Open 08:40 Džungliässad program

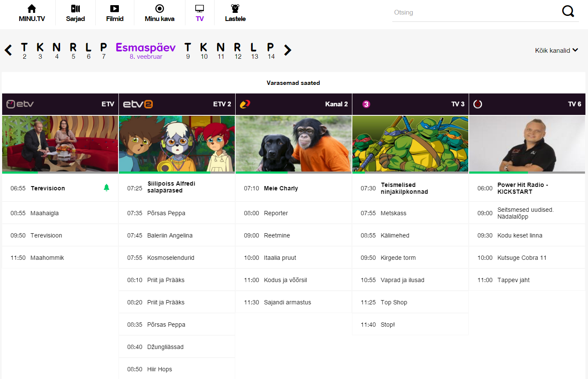point(177,347)
